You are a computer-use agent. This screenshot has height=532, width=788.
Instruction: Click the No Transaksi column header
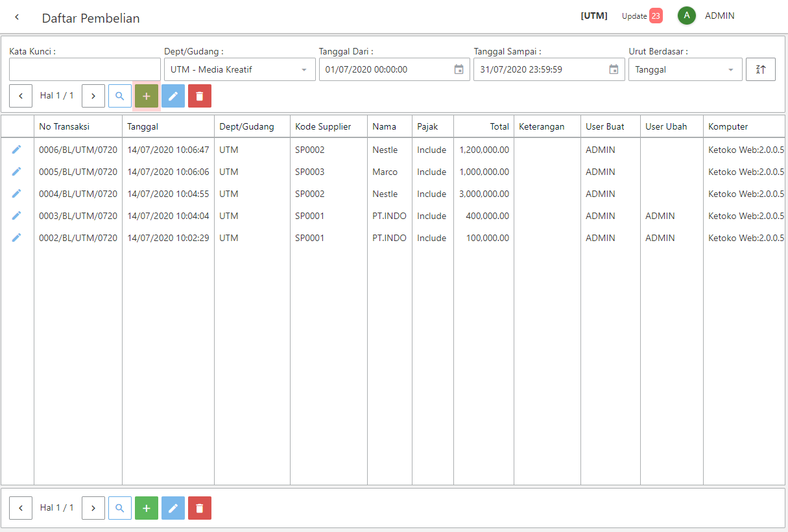64,126
